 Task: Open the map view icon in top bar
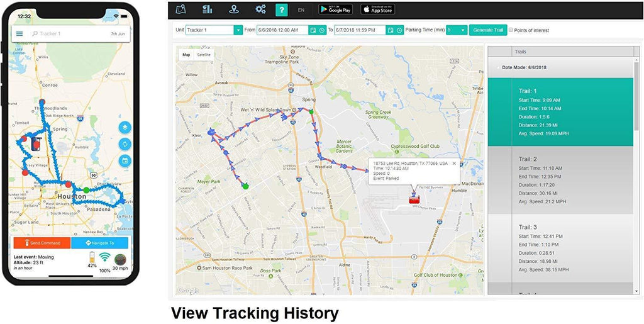point(181,9)
